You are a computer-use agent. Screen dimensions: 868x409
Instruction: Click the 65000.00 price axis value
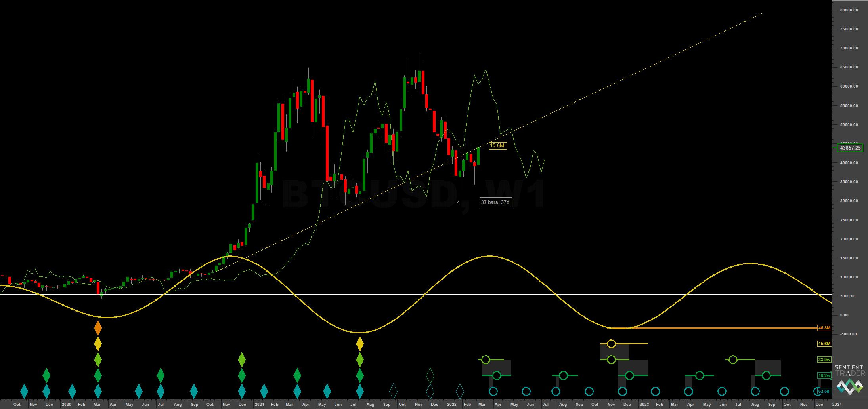point(849,67)
